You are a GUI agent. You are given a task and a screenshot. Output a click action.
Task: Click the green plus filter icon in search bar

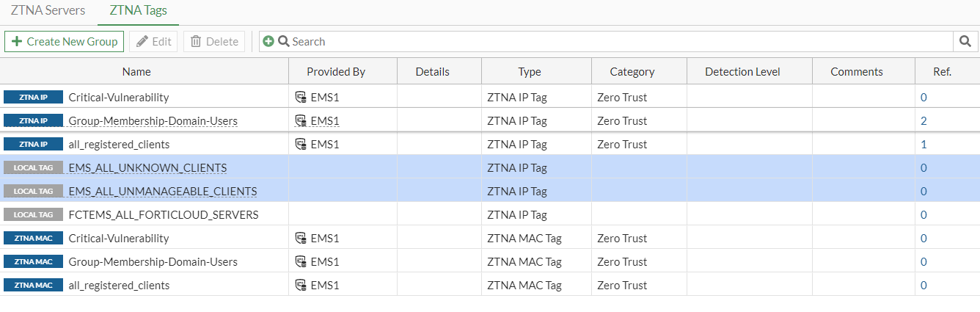click(x=268, y=41)
